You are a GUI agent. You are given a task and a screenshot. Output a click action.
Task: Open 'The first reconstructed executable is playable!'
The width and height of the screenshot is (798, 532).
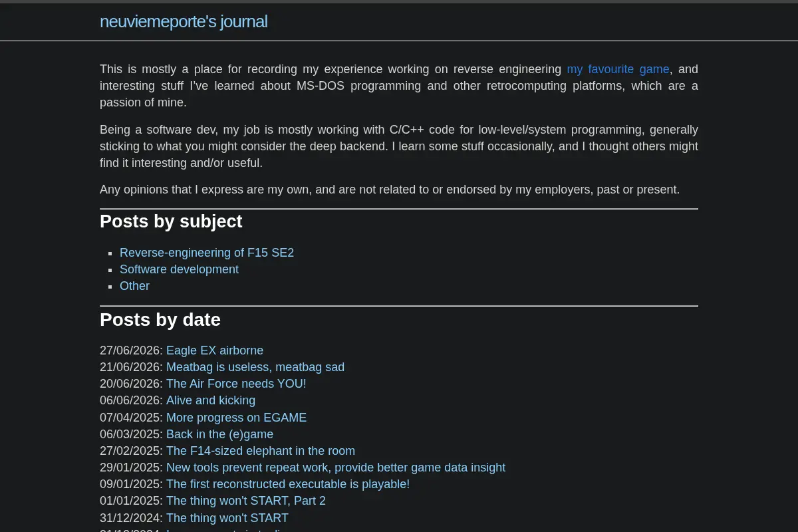point(288,484)
